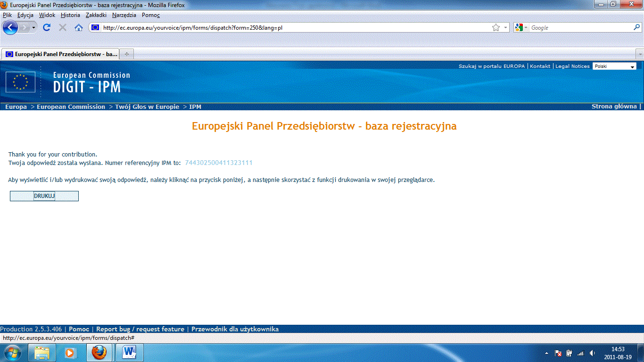Open the Polski language dropdown
Image resolution: width=644 pixels, height=362 pixels.
pyautogui.click(x=614, y=66)
